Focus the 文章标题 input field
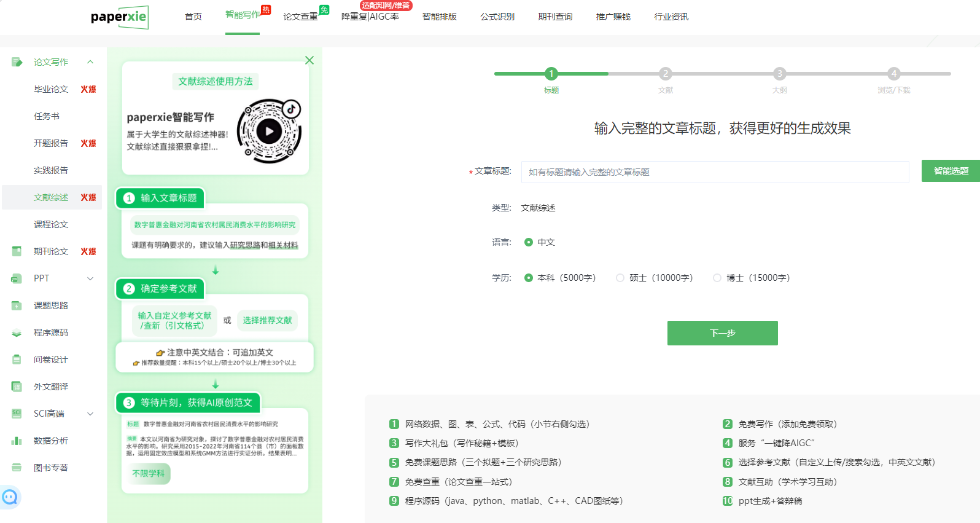Image resolution: width=980 pixels, height=523 pixels. pyautogui.click(x=715, y=172)
